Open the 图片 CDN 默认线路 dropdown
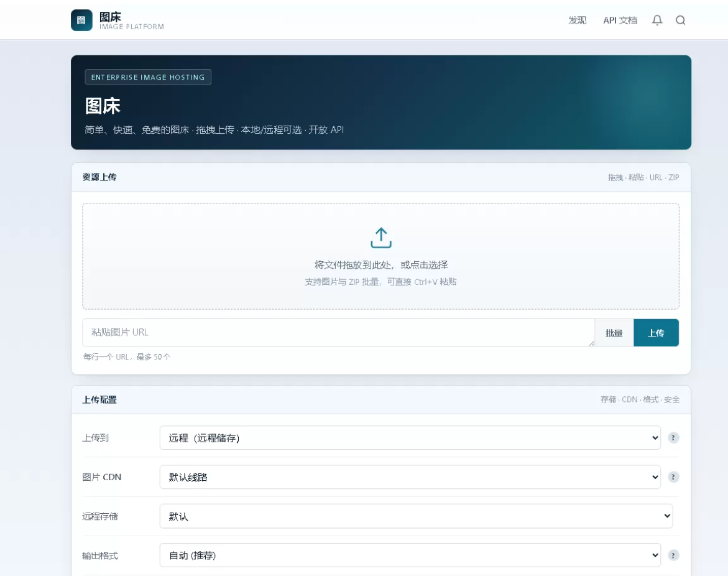728x576 pixels. point(410,477)
